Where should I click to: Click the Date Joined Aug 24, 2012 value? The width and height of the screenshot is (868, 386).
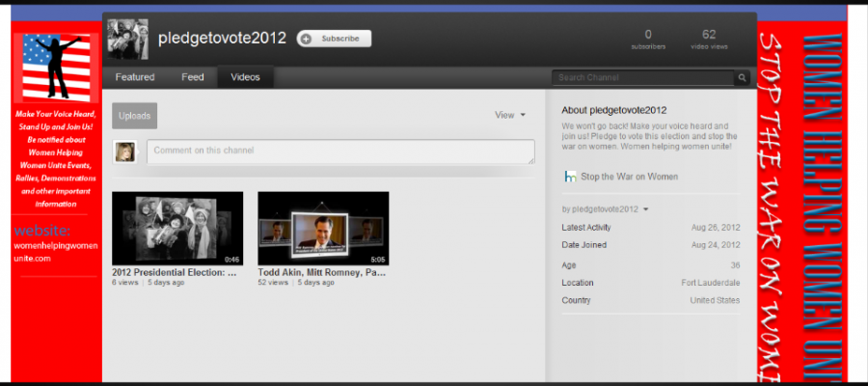pos(716,245)
